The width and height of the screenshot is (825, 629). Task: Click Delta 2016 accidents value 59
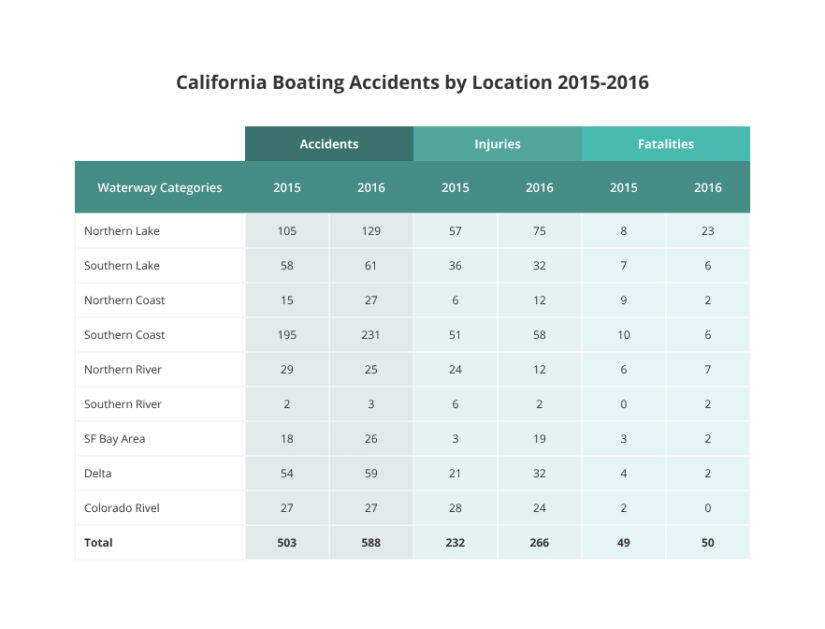click(x=371, y=473)
